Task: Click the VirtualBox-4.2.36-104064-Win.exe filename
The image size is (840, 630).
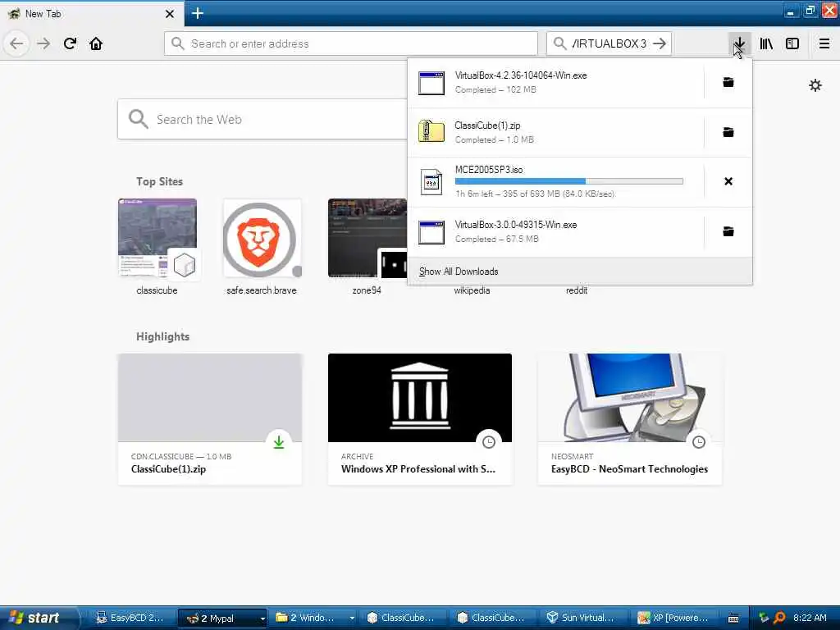Action: (x=521, y=75)
